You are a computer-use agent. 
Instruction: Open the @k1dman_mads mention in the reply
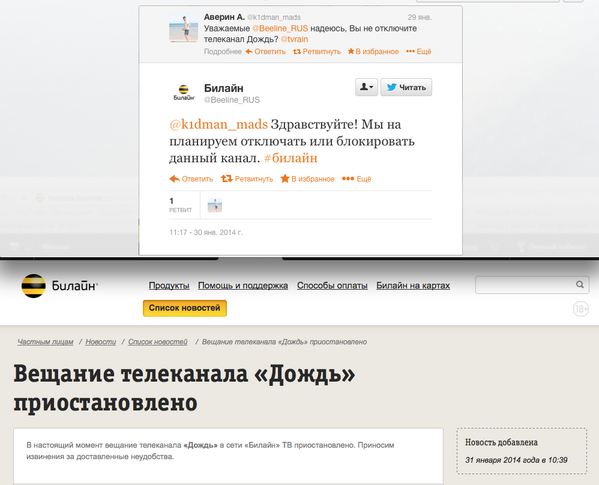tap(219, 124)
